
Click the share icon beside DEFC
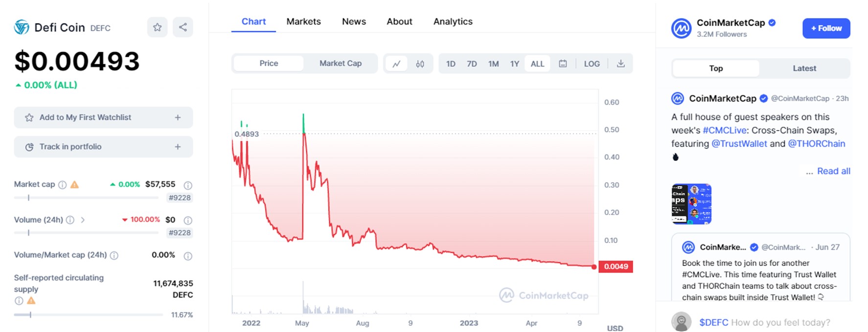click(x=183, y=27)
